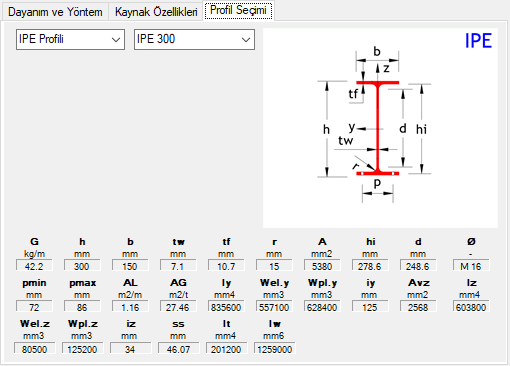510x366 pixels.
Task: Select the Iy field showing 835600
Action: tap(226, 307)
